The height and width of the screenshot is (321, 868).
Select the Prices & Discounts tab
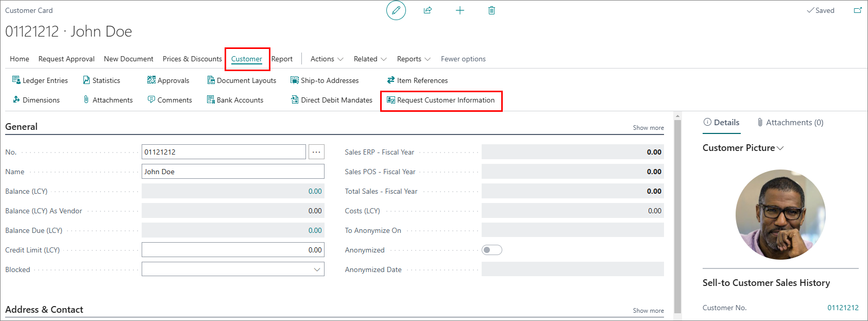pyautogui.click(x=192, y=59)
